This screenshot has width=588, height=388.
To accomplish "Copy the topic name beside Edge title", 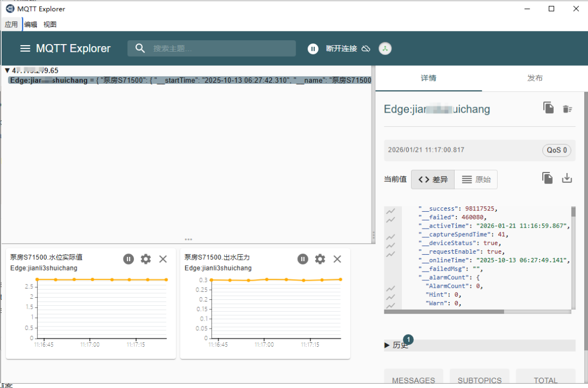I will 548,108.
